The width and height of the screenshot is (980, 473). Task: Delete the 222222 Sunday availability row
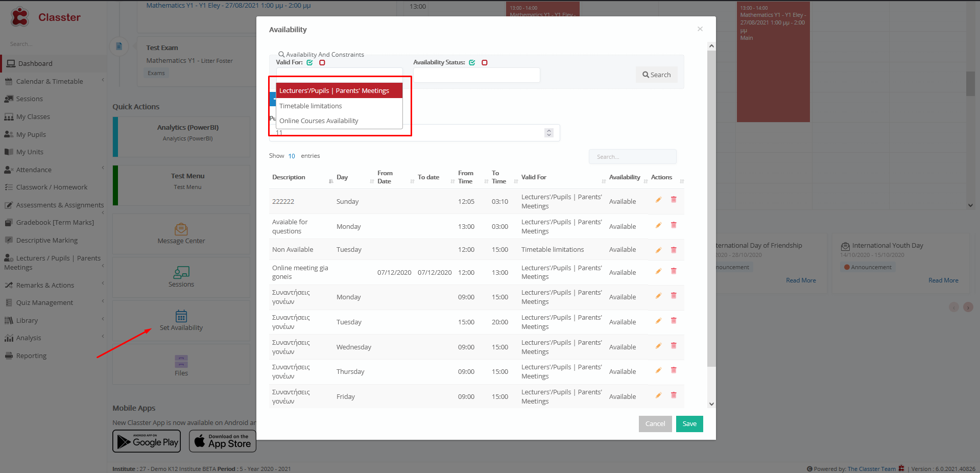coord(674,200)
